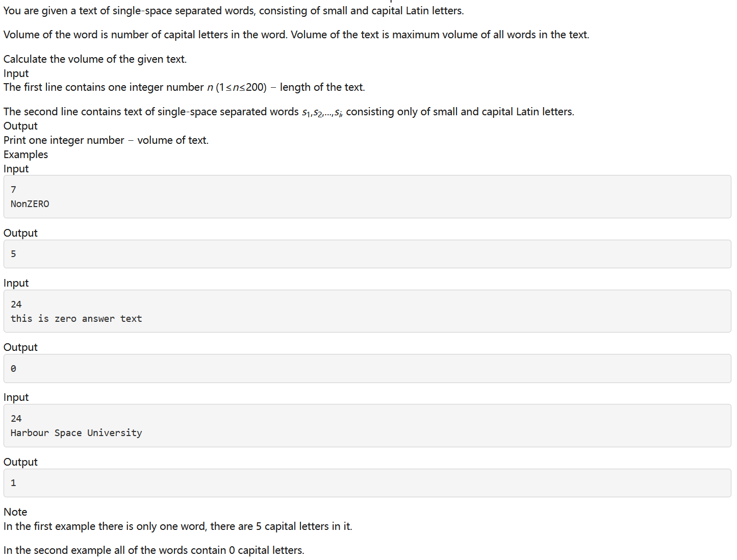Screen dimensions: 737x560
Task: Click the 'Volume of the word' definition sentence
Action: tap(145, 35)
